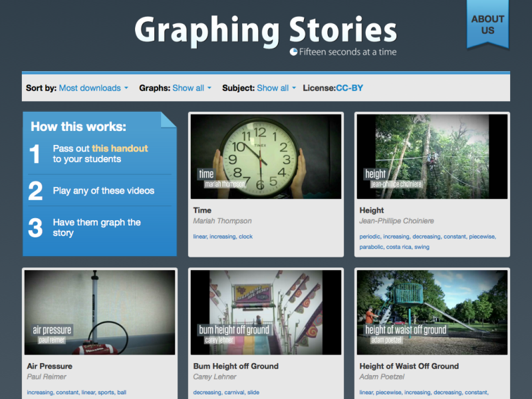Click the clock icon beside the tagline
This screenshot has height=399, width=532.
click(x=293, y=52)
